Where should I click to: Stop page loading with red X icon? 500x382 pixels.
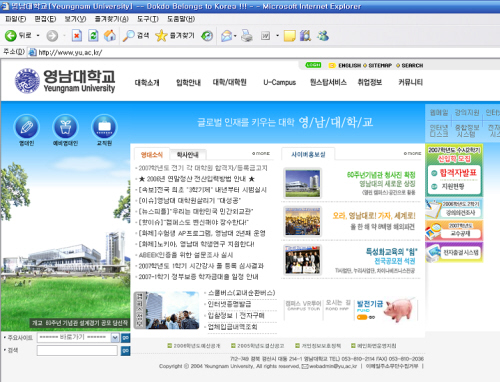coord(77,36)
